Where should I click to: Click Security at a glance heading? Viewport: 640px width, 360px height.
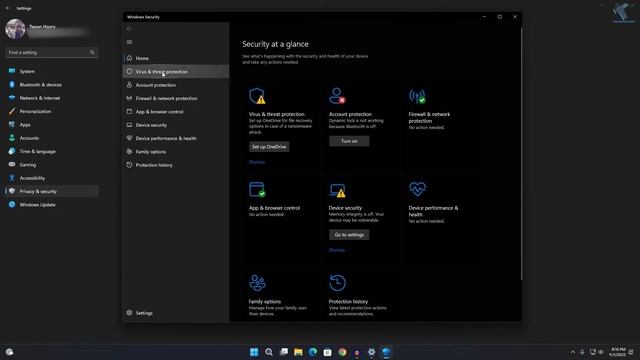click(276, 44)
